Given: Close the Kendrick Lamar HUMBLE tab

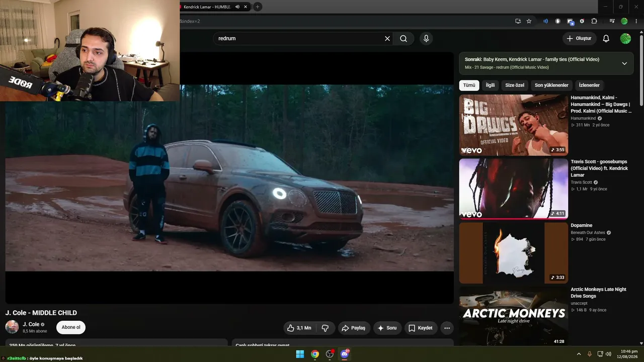Looking at the screenshot, I should coord(246,7).
